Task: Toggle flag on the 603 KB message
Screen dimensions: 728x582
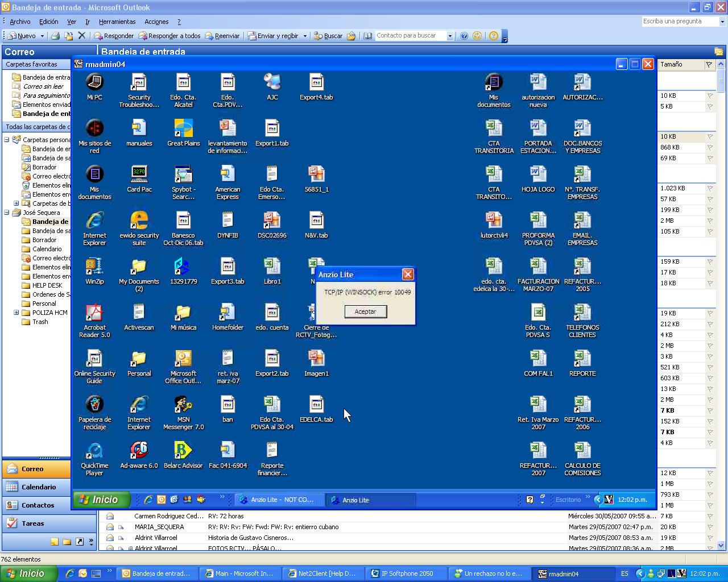Action: [x=710, y=379]
